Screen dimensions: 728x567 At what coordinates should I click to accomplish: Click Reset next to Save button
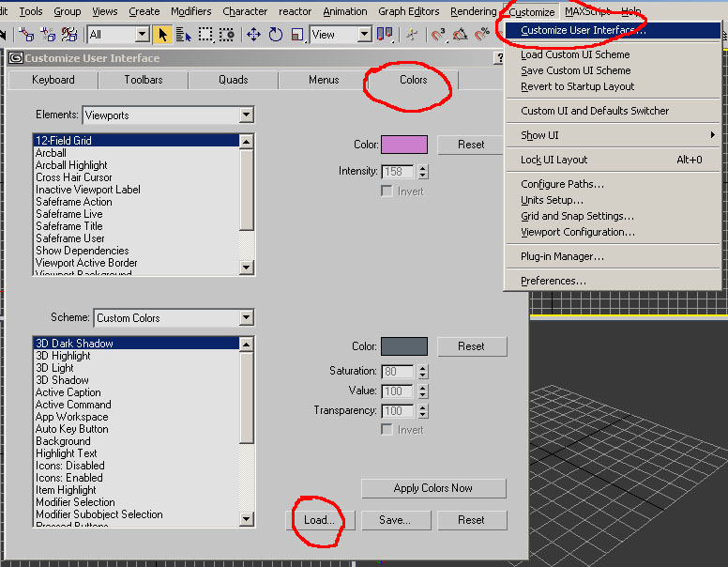click(x=472, y=520)
